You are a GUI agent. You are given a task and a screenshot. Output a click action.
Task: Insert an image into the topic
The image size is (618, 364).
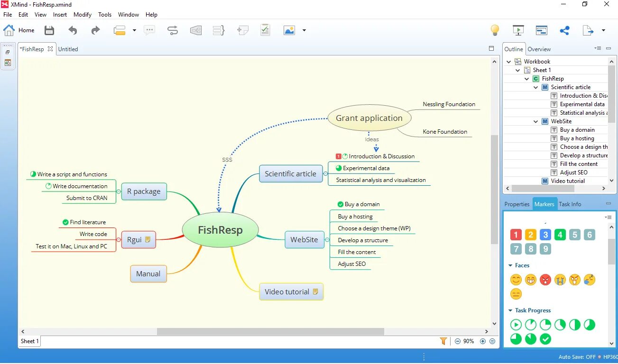click(289, 30)
